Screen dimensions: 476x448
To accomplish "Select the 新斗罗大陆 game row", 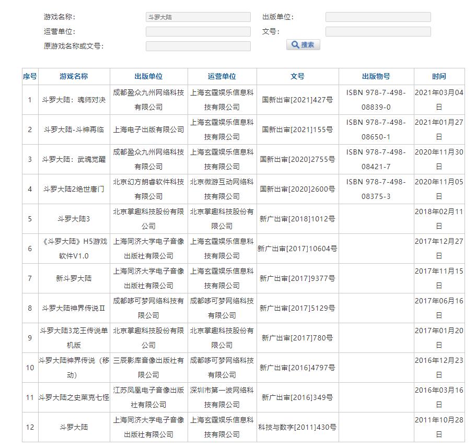I will click(x=74, y=278).
